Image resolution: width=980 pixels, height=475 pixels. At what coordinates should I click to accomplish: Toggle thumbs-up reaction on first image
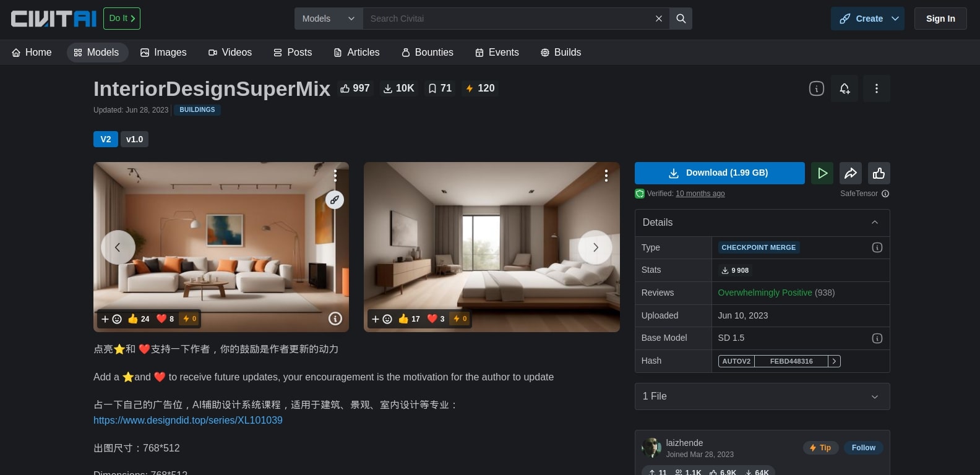click(139, 319)
